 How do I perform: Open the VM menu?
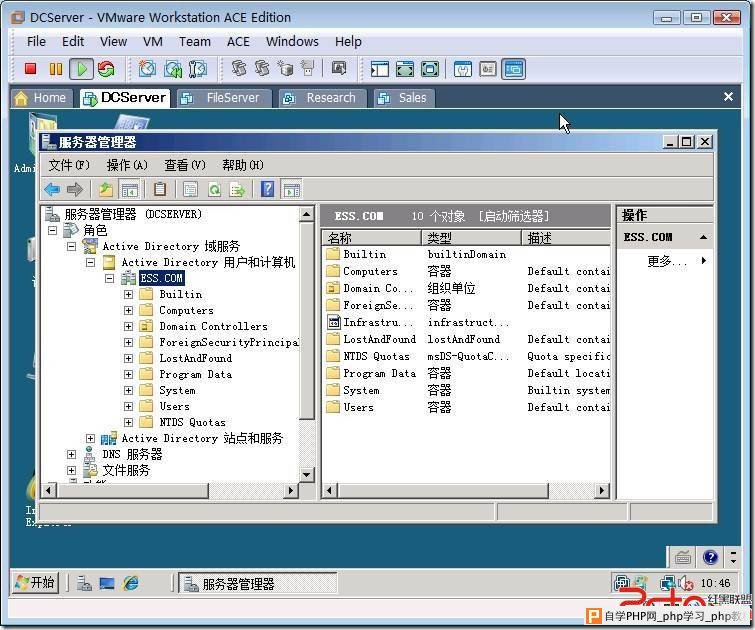153,42
